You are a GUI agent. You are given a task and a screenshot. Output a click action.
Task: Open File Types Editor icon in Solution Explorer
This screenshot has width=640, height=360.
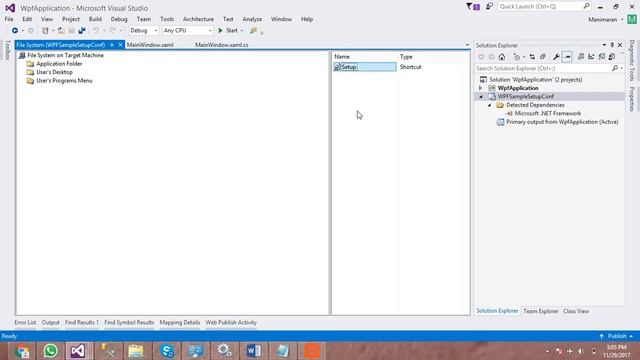(x=602, y=57)
